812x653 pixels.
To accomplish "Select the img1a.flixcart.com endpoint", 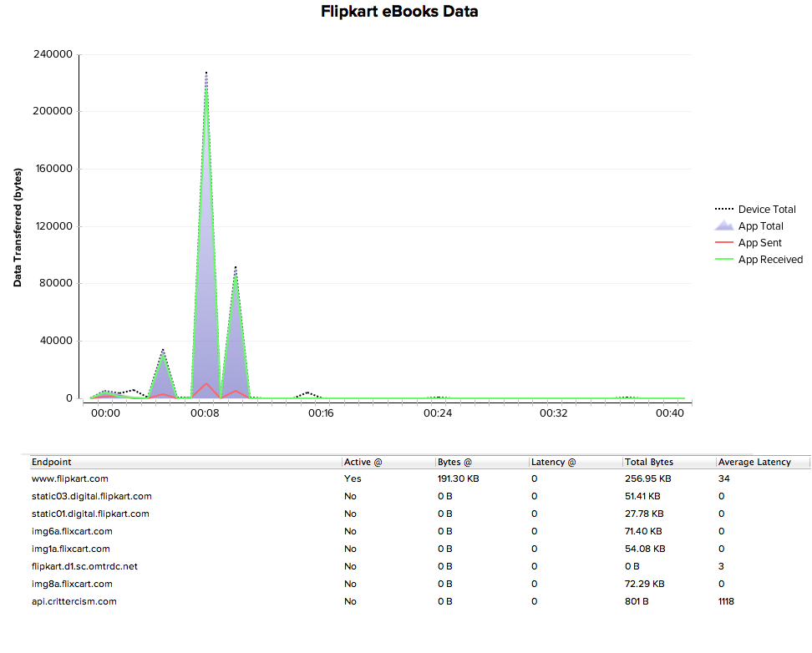I will (x=70, y=549).
